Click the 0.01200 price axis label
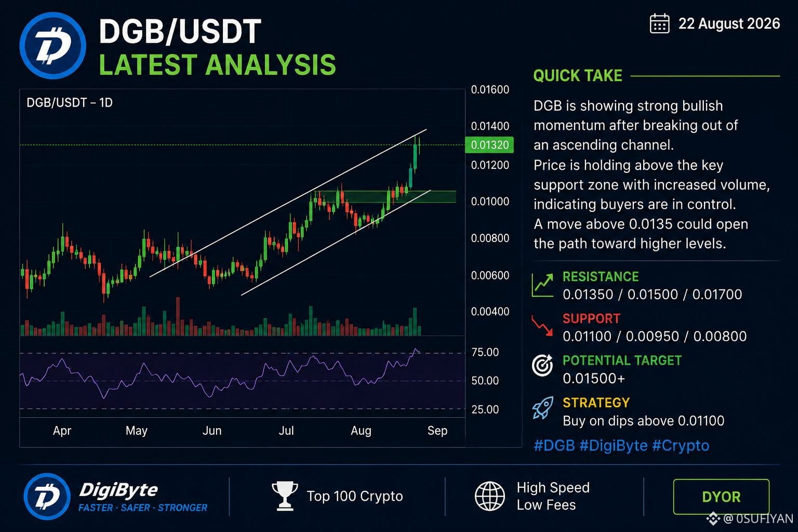Viewport: 798px width, 532px height. (x=490, y=165)
